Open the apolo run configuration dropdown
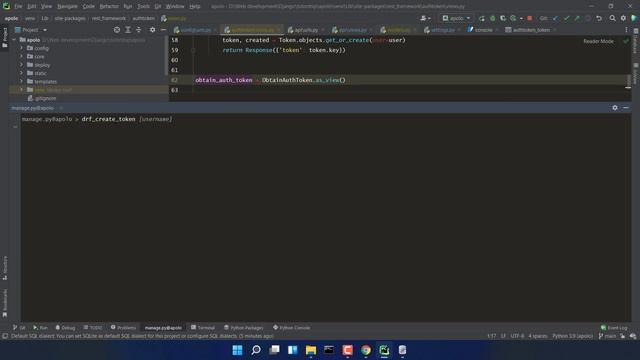Image resolution: width=640 pixels, height=360 pixels. pos(456,18)
